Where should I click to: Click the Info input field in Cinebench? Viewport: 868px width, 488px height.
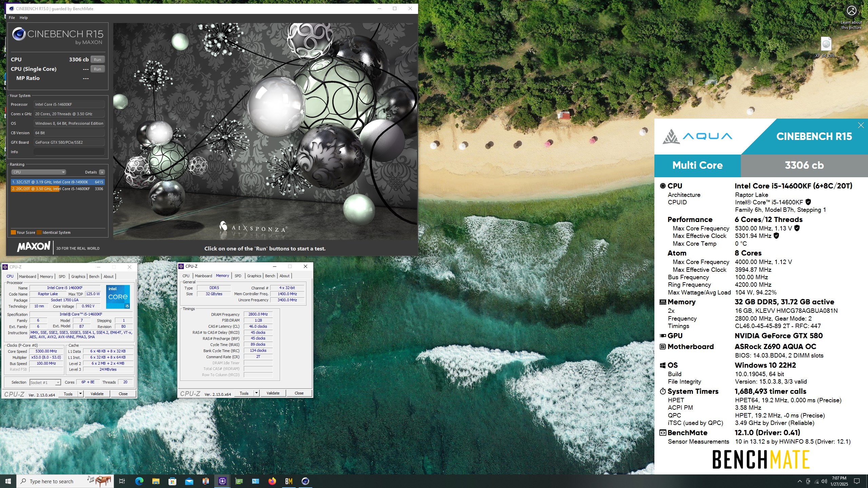69,152
